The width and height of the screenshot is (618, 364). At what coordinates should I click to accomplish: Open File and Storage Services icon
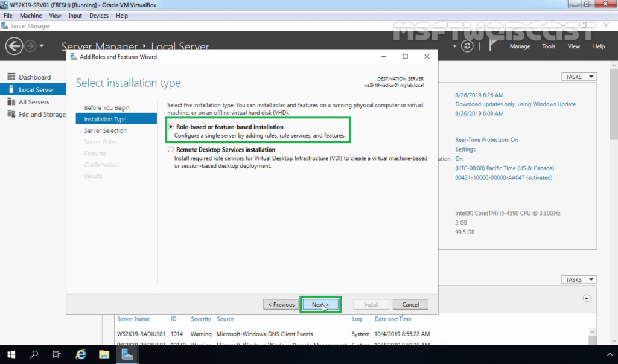11,114
